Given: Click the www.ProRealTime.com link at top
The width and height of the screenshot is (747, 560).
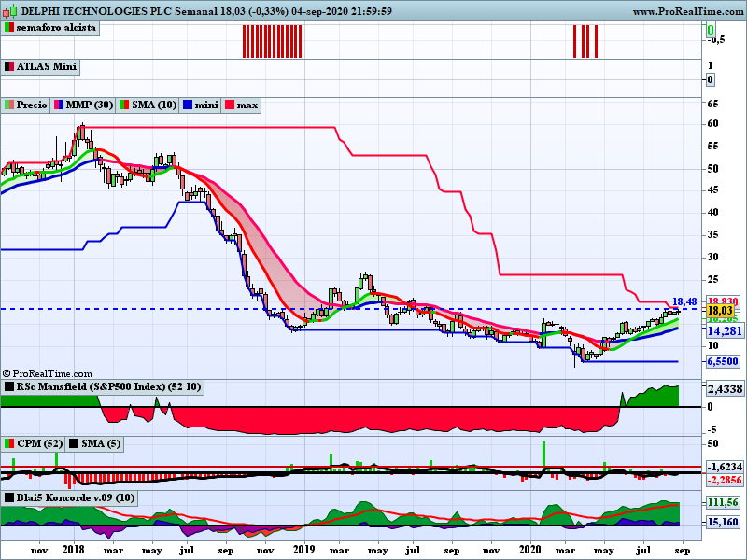Looking at the screenshot, I should pyautogui.click(x=689, y=11).
